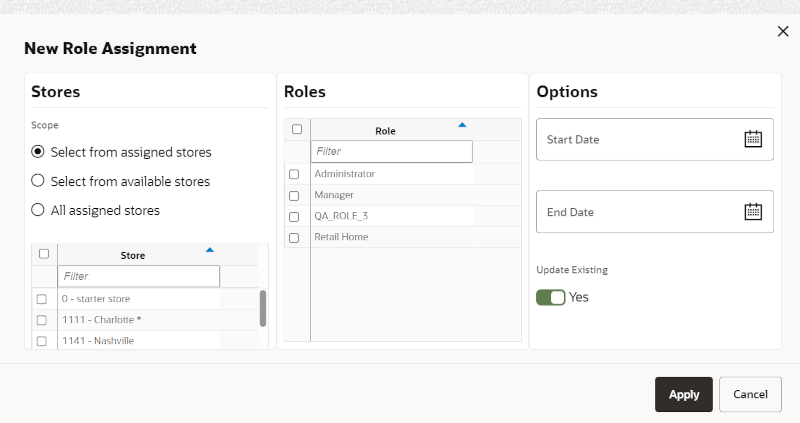Click into the Start Date field
This screenshot has width=800, height=423.
click(655, 139)
